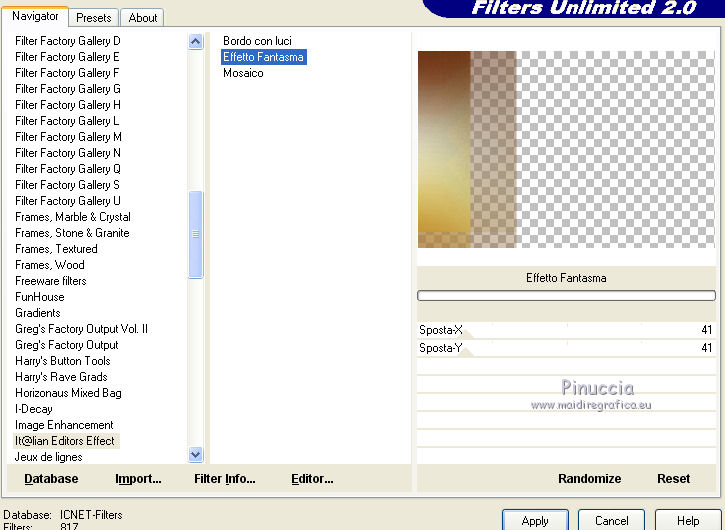This screenshot has height=530, width=725.
Task: Open Filter Info...
Action: (225, 479)
